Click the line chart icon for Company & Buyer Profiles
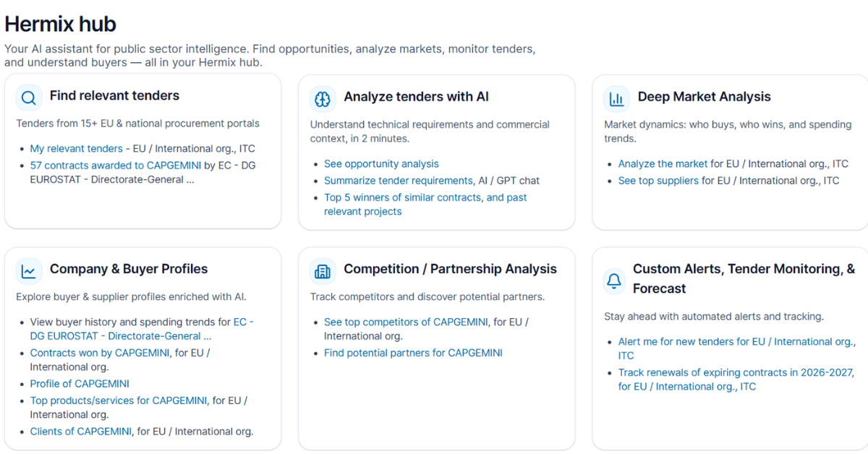Viewport: 868px width, 454px height. tap(29, 271)
